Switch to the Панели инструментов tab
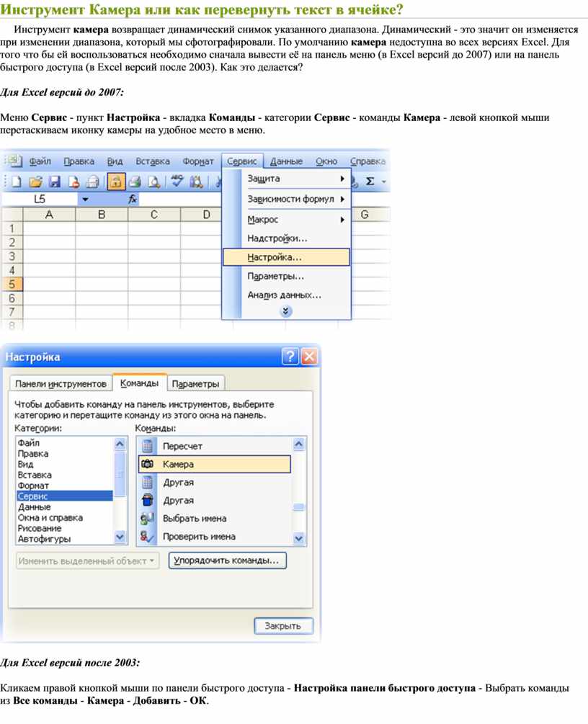This screenshot has height=724, width=588. pos(61,384)
